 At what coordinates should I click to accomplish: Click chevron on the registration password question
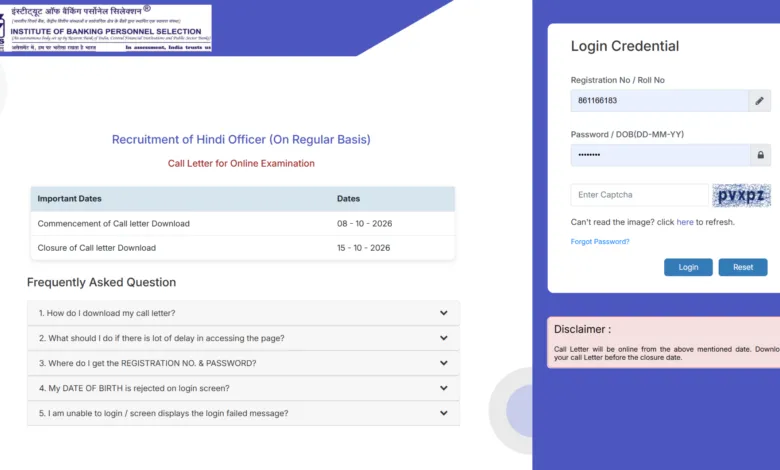point(443,363)
